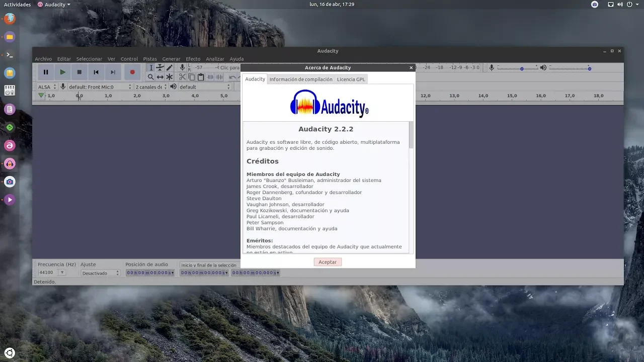Open the Efecto menu

point(193,59)
